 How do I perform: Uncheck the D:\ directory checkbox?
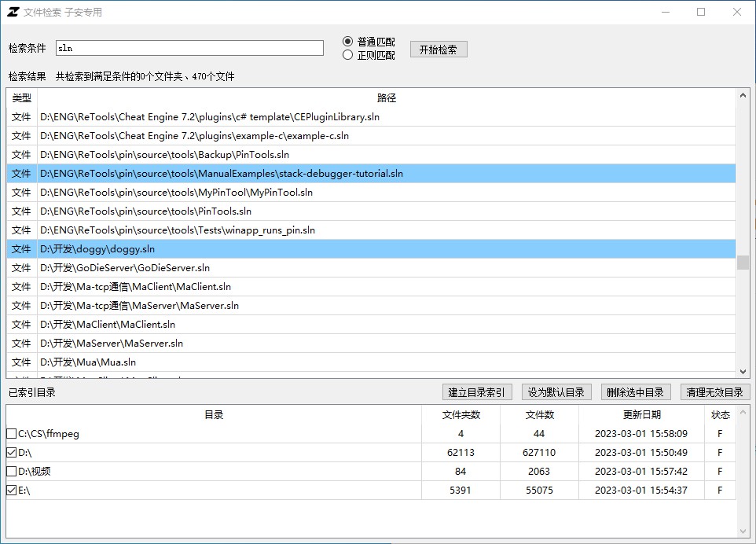[x=11, y=453]
